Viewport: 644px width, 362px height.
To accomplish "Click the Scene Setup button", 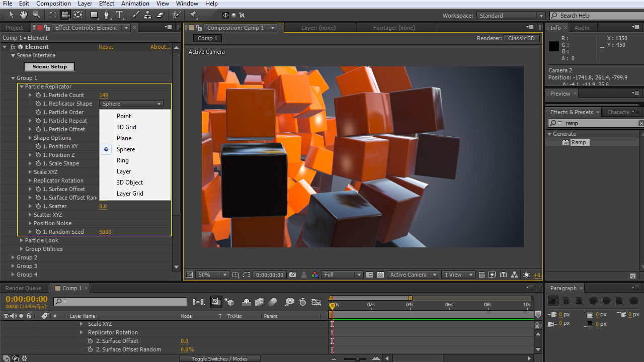I will (x=49, y=66).
